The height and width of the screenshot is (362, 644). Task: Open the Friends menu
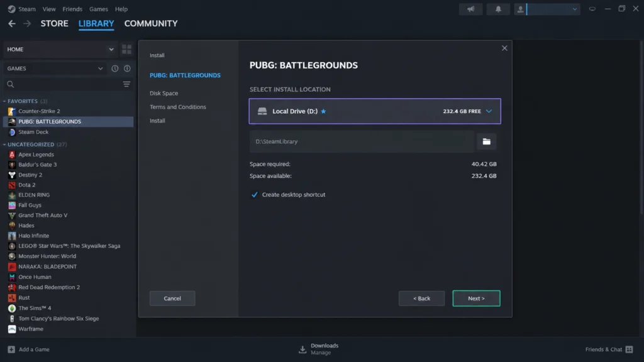tap(72, 9)
